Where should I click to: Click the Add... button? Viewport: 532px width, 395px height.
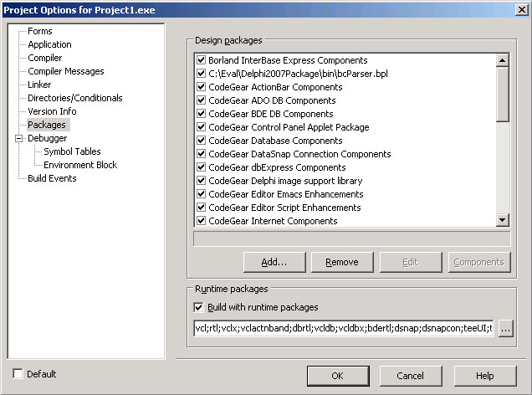point(274,262)
